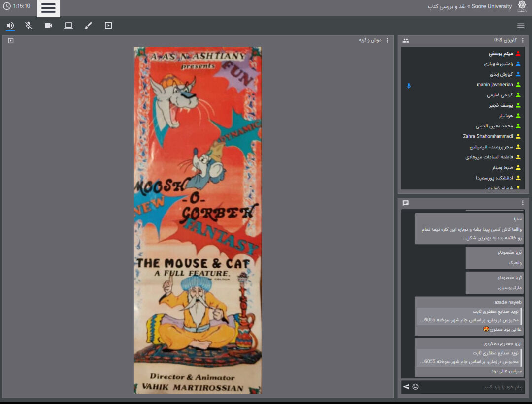Click the screen share laptop icon

[68, 26]
